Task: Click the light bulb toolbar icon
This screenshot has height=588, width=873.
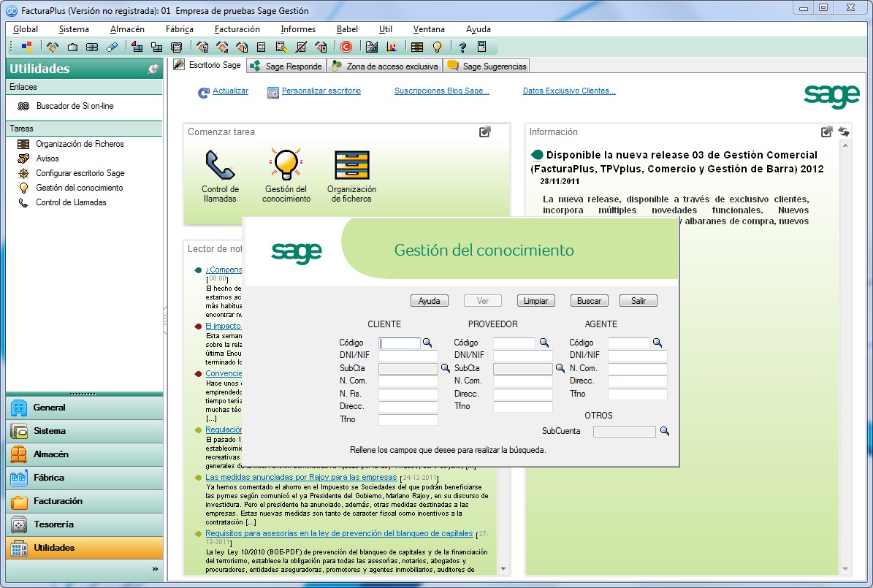Action: (x=437, y=47)
